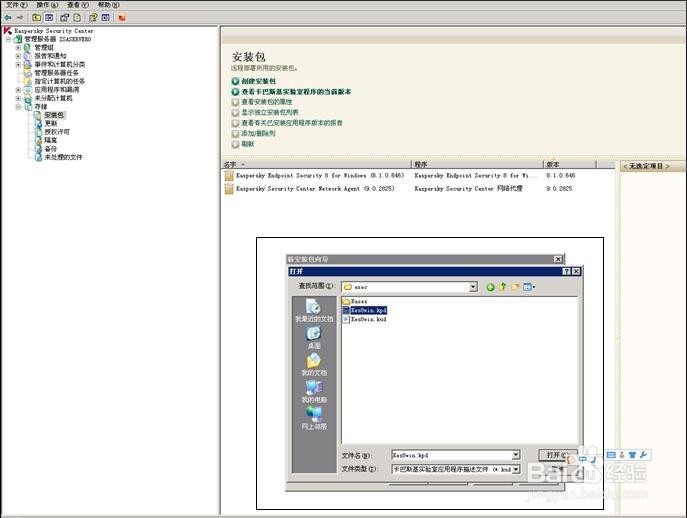This screenshot has height=518, width=687.
Task: Click 添加/删除列 link
Action: (258, 133)
